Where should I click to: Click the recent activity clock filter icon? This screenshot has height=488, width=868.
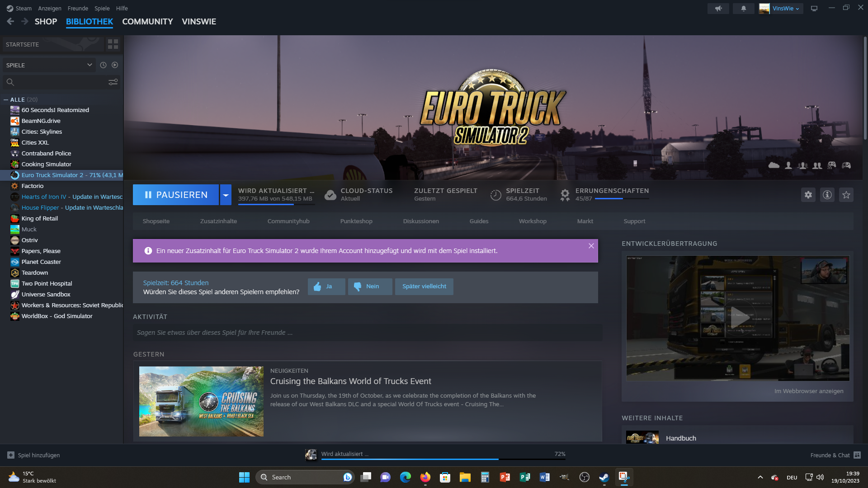click(x=103, y=65)
